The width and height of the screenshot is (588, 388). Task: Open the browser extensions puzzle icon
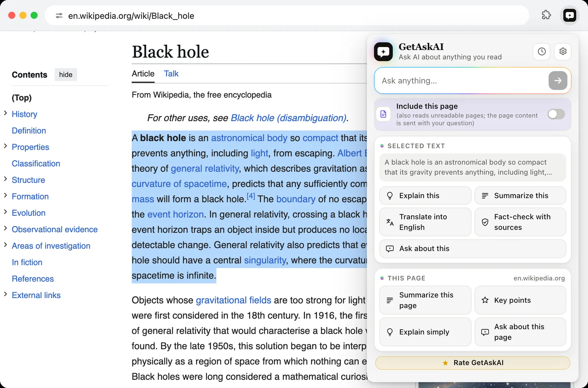(x=546, y=15)
